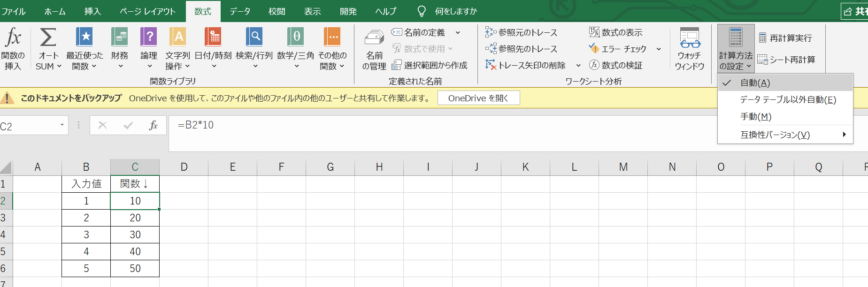Open the オートSUM sigma icon
This screenshot has width=868, height=287.
coord(48,38)
